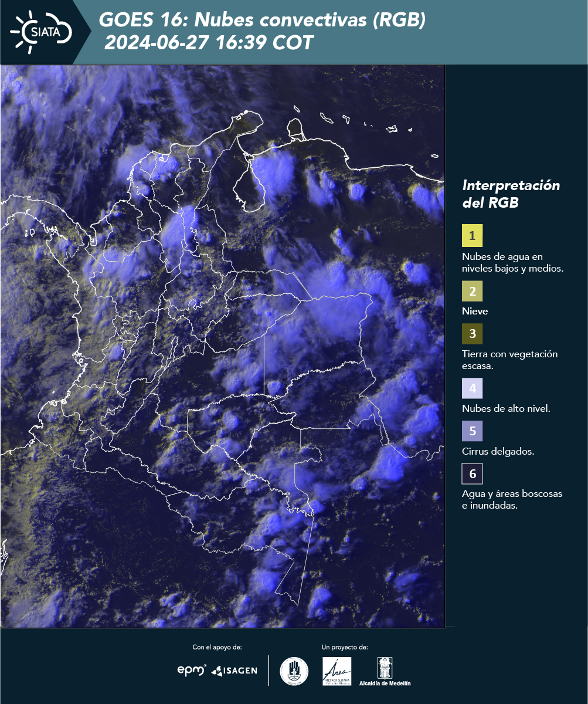
Task: Click the label 'Tierra con vegetación escasa.'
Action: pos(509,360)
